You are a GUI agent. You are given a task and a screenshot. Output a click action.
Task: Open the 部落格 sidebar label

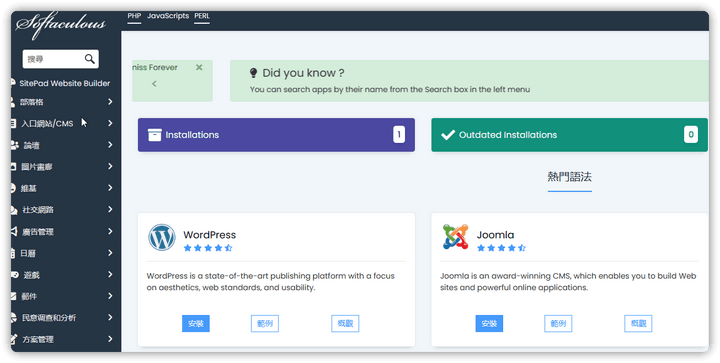pos(32,102)
